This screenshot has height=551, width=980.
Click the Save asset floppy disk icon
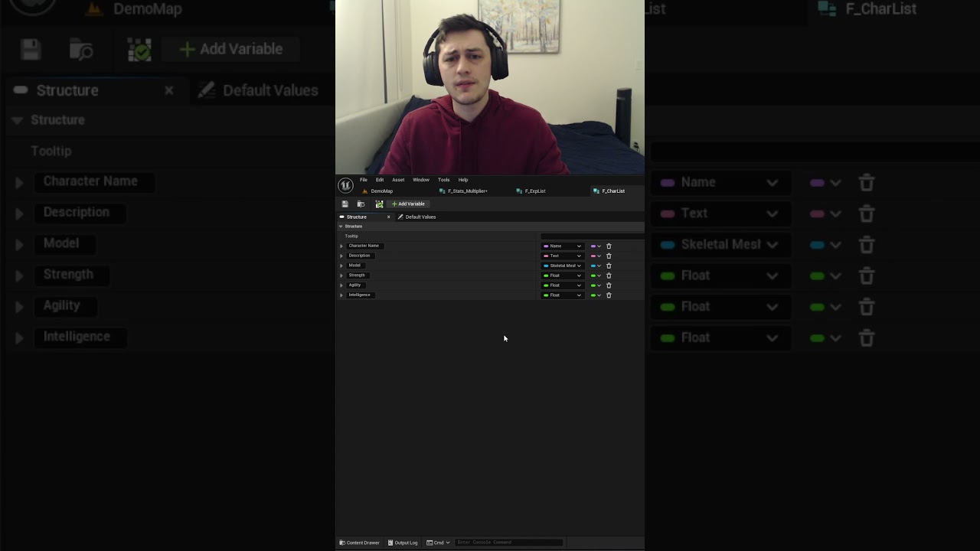pos(345,204)
